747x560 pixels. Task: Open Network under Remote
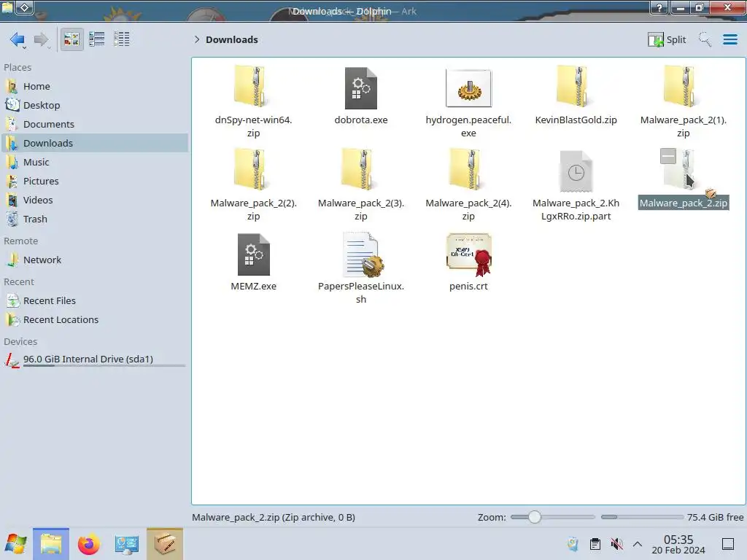point(96,260)
